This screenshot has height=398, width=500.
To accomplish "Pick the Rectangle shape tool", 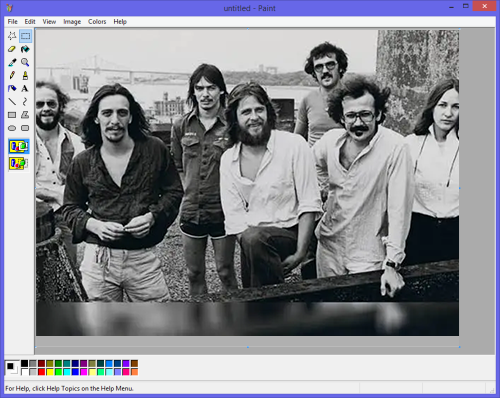I will point(12,115).
